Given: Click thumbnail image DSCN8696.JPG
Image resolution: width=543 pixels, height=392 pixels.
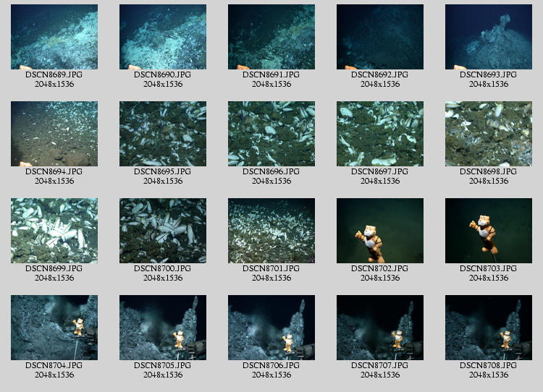Looking at the screenshot, I should pyautogui.click(x=271, y=134).
